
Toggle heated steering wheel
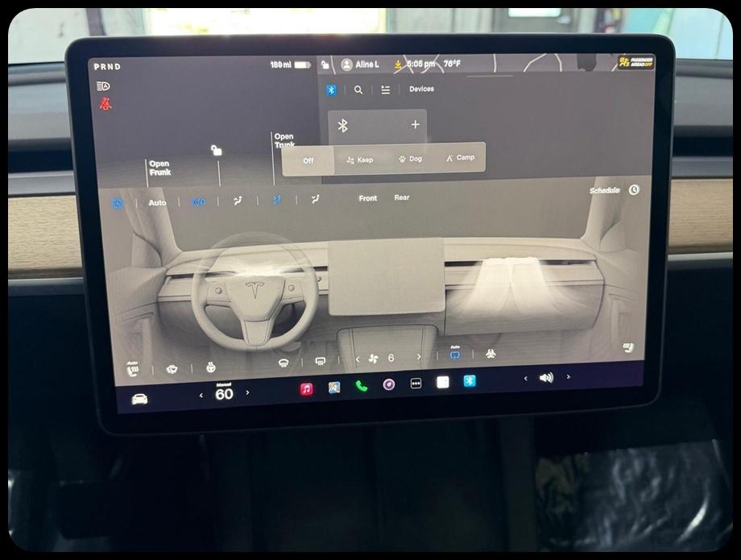click(x=211, y=367)
